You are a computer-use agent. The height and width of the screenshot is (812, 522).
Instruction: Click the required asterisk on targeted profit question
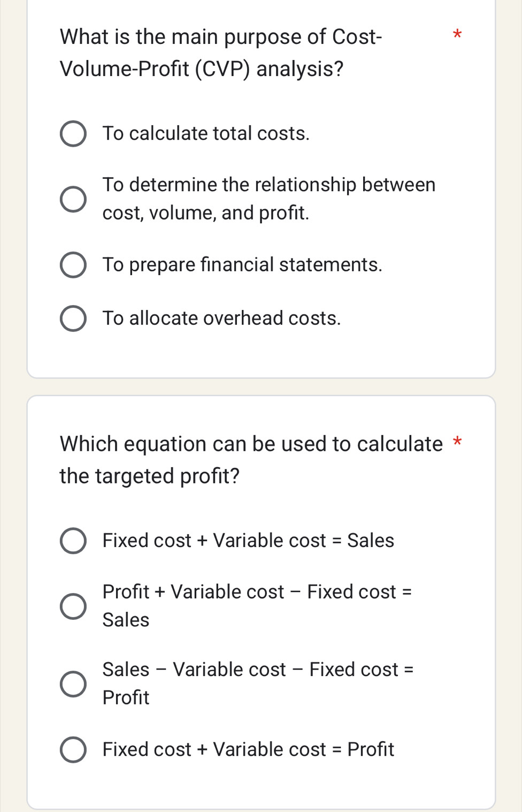pos(457,443)
